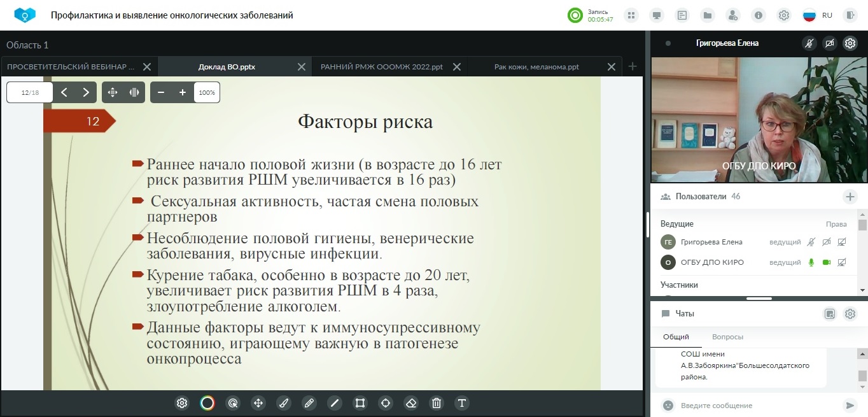Open video panel settings gear
This screenshot has width=868, height=417.
click(850, 43)
